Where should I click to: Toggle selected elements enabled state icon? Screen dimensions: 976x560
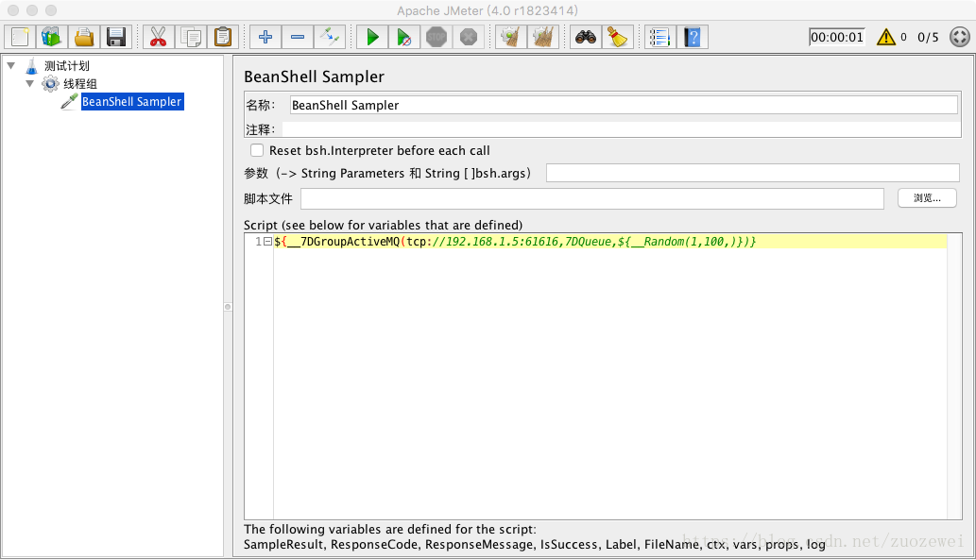pos(330,37)
